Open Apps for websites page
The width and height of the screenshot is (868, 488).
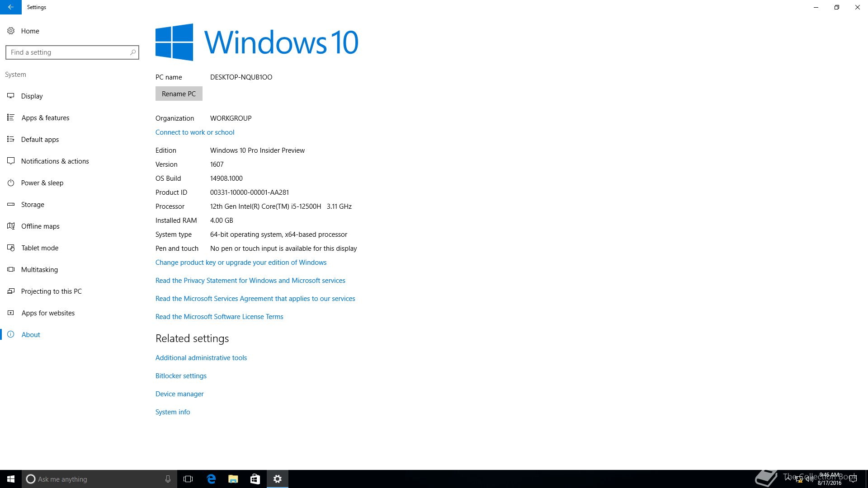pos(48,313)
